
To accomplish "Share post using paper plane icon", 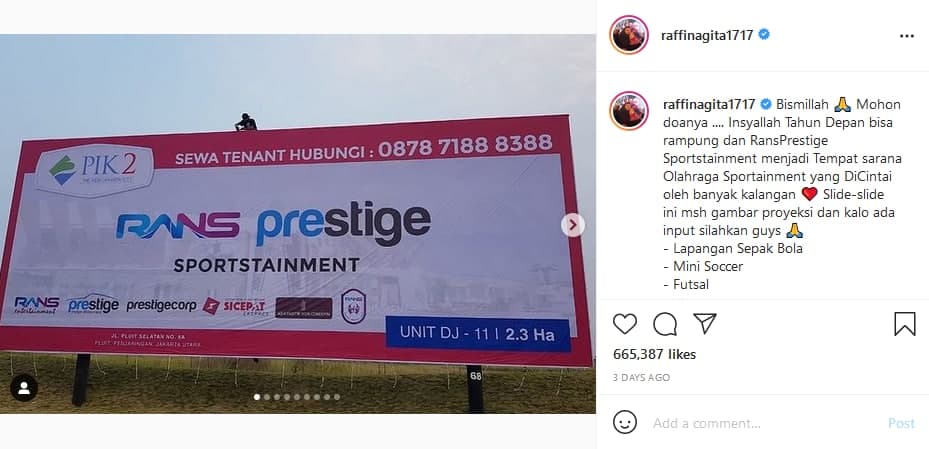I will click(x=704, y=323).
